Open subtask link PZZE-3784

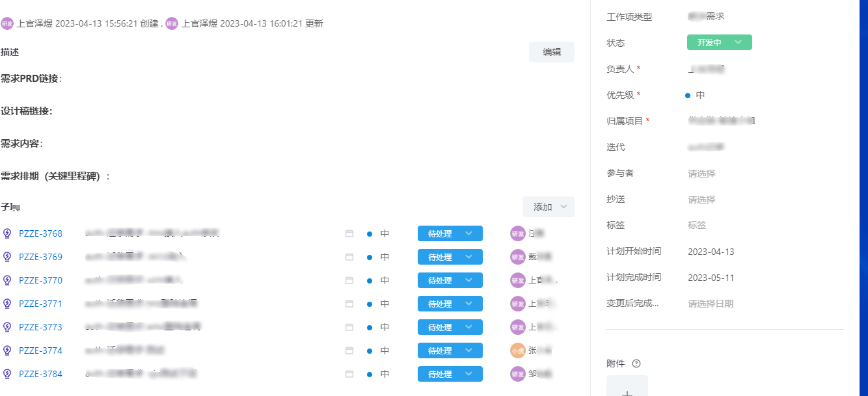tap(40, 374)
